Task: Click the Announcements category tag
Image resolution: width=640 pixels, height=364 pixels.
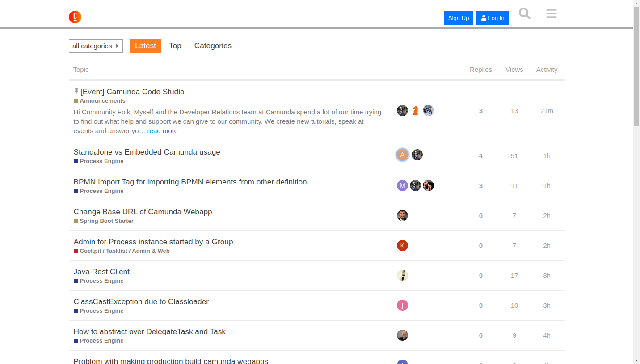Action: (x=99, y=101)
